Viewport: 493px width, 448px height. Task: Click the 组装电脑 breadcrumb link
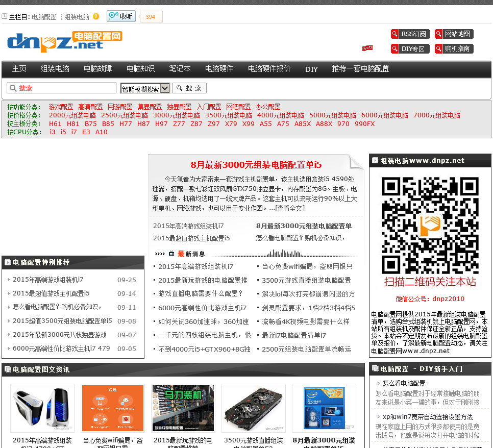coord(77,17)
